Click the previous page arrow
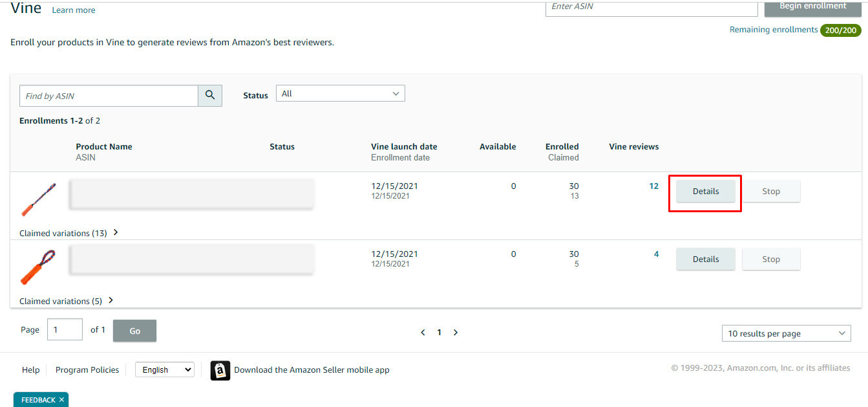 click(423, 332)
